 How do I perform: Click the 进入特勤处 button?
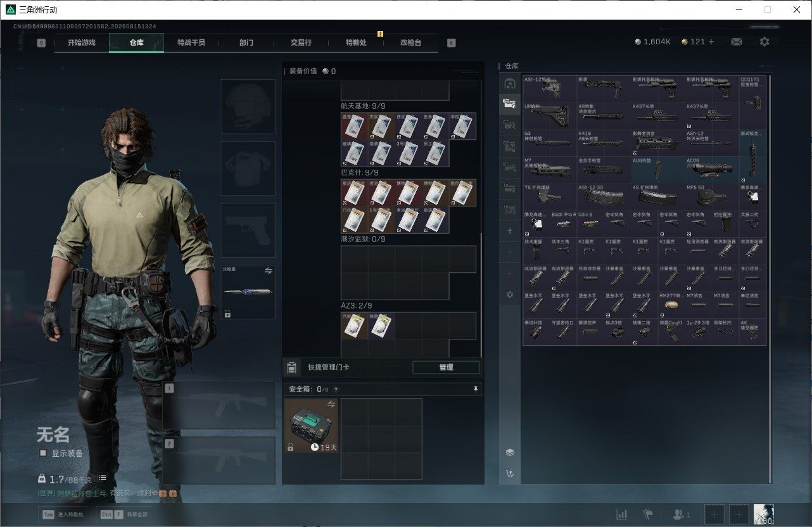click(x=63, y=514)
